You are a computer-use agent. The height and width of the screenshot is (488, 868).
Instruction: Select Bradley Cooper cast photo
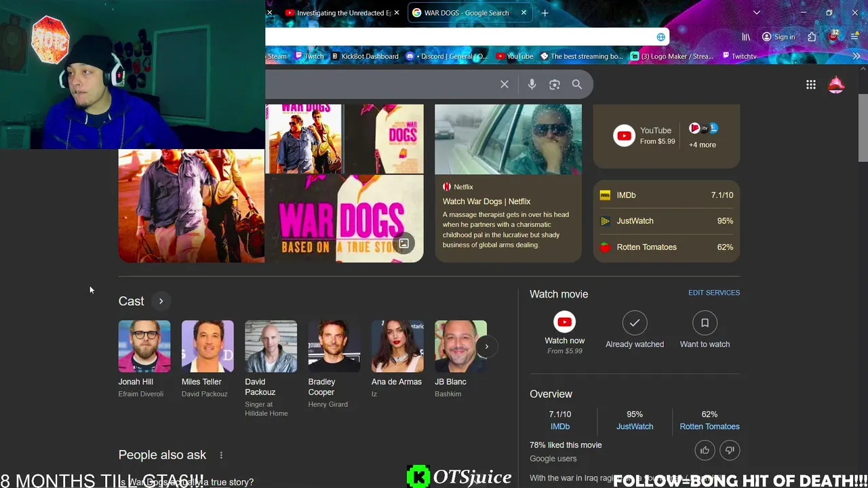[334, 346]
